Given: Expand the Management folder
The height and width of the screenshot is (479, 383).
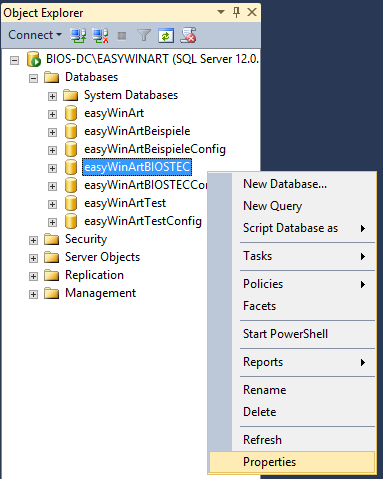Looking at the screenshot, I should (x=33, y=294).
